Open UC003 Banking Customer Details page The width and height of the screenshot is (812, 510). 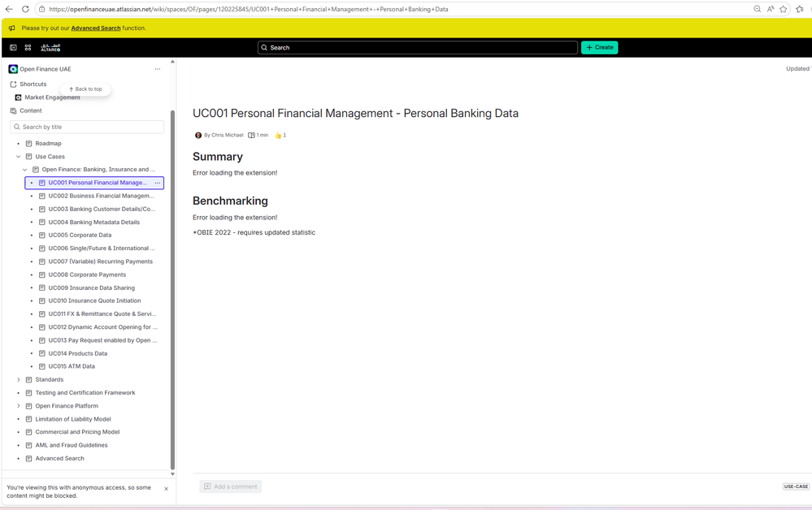click(x=102, y=209)
